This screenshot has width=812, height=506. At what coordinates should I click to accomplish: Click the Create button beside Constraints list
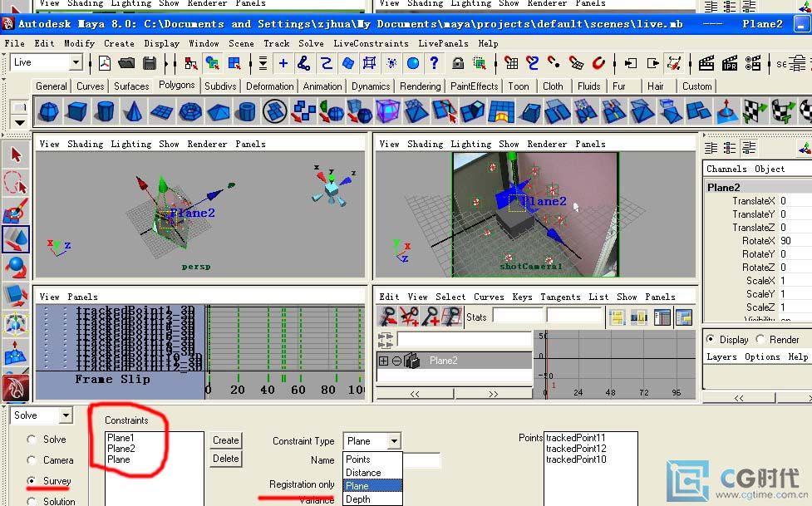point(226,440)
